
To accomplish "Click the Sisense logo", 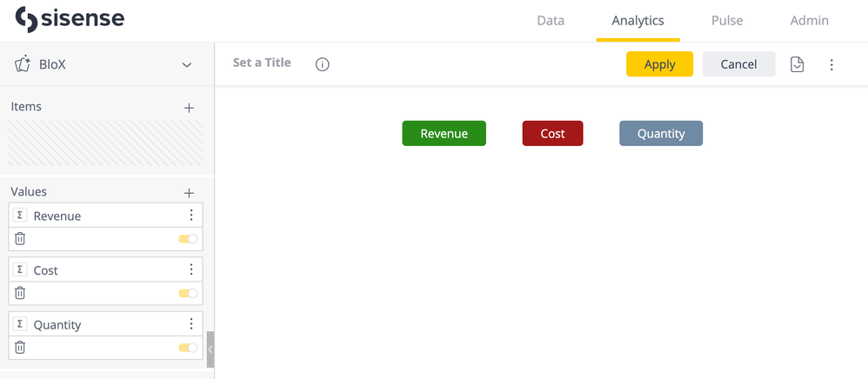I will (x=70, y=19).
